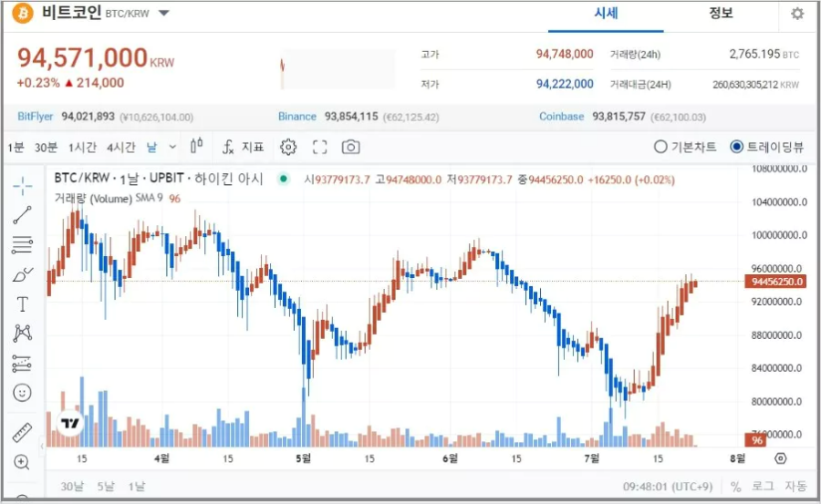Open the candlestick chart style icon
Screen dimensions: 821x504
point(196,147)
